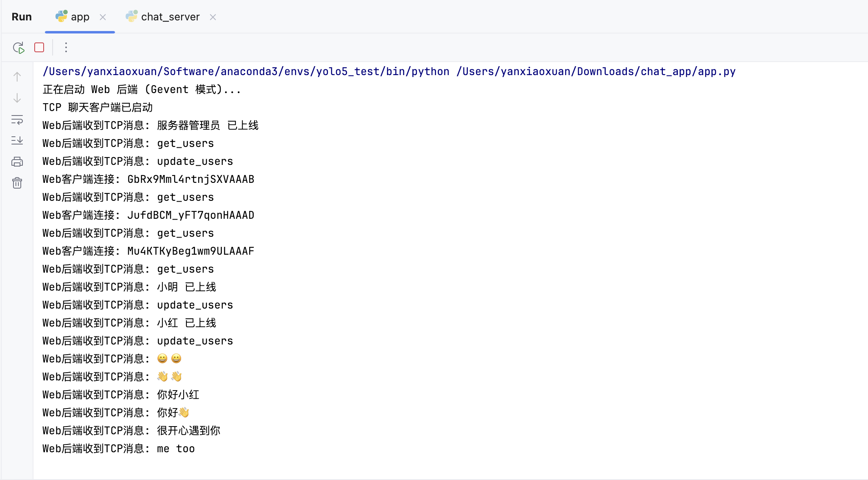Switch to the chat_server tab

[x=170, y=17]
